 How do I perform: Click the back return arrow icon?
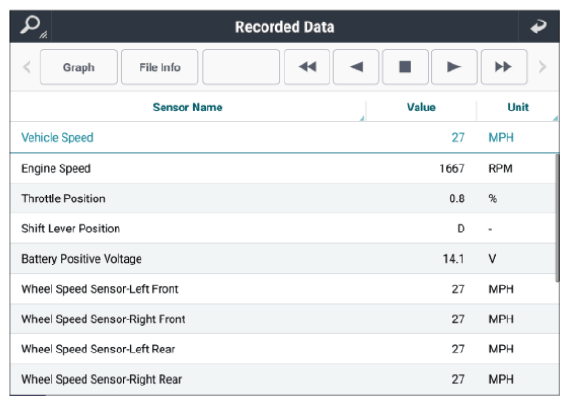click(x=539, y=26)
